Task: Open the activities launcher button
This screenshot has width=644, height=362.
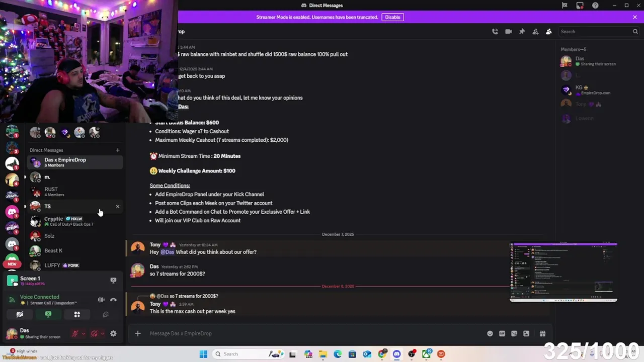Action: point(77,314)
